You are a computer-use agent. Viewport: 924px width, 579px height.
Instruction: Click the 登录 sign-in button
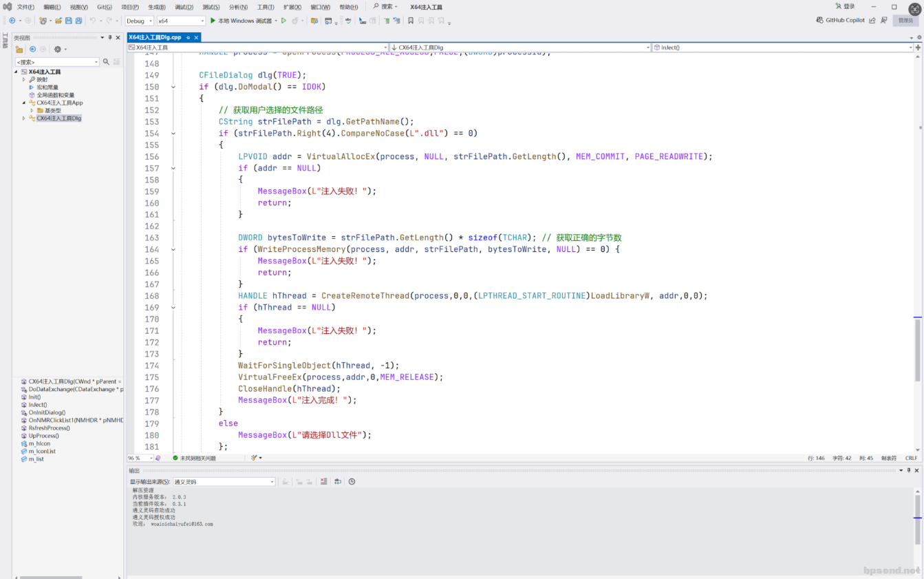[845, 7]
